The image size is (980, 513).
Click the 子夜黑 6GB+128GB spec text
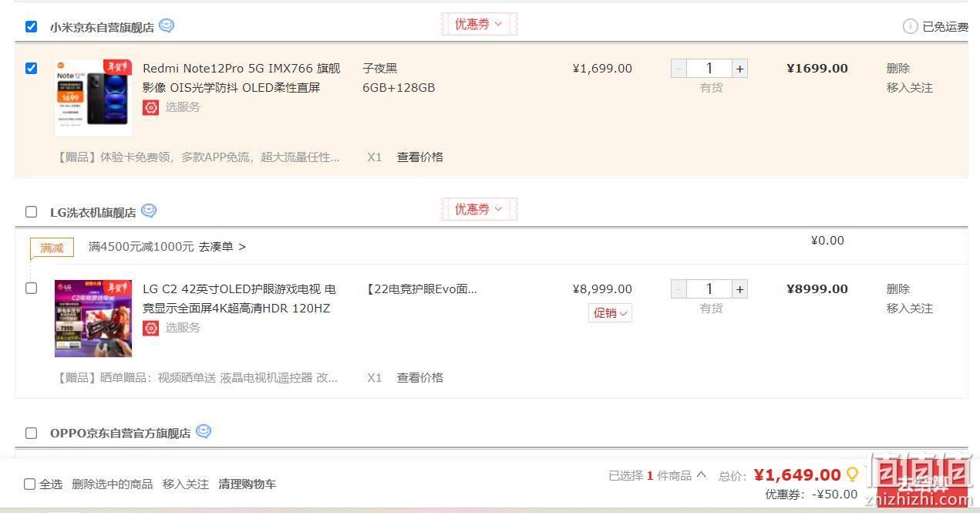click(x=399, y=78)
